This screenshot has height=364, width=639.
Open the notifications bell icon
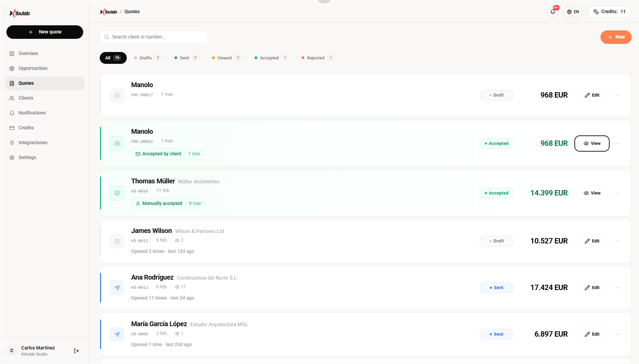point(553,11)
